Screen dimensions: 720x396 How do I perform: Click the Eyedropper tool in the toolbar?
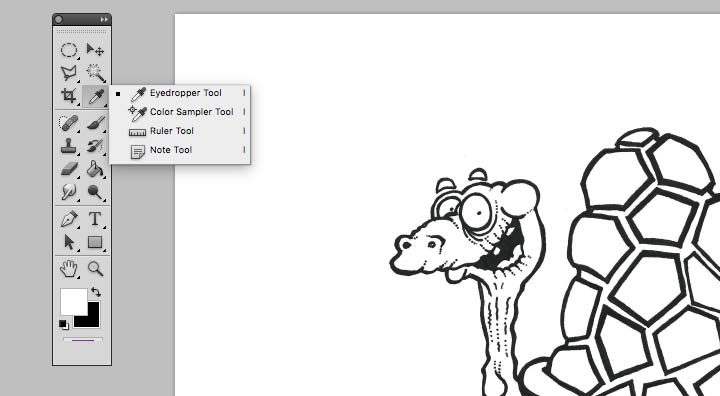click(96, 96)
